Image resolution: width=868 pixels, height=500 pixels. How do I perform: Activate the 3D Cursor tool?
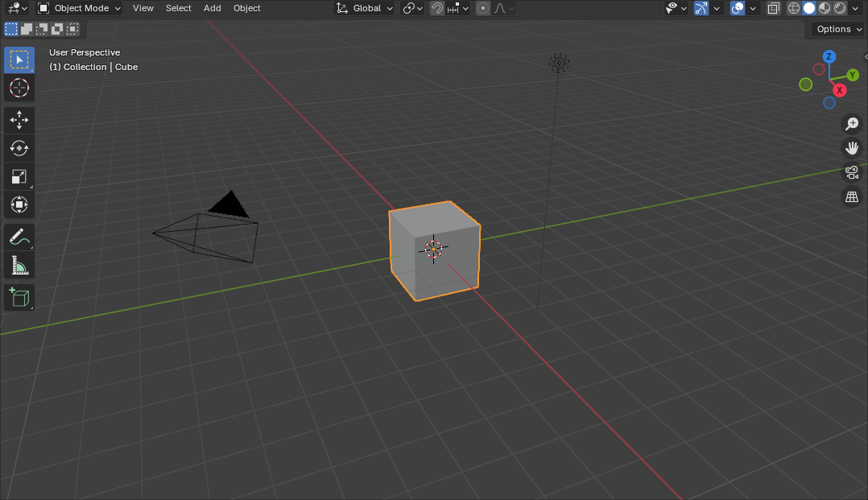point(19,88)
